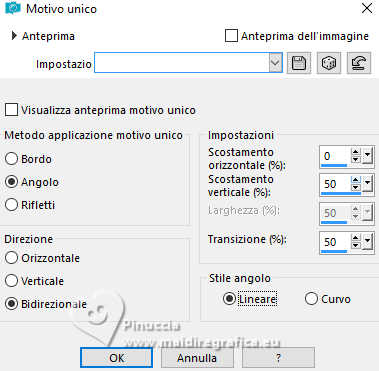Click the randomize parameters dice icon
Screen dimensions: 379x371
pos(329,63)
